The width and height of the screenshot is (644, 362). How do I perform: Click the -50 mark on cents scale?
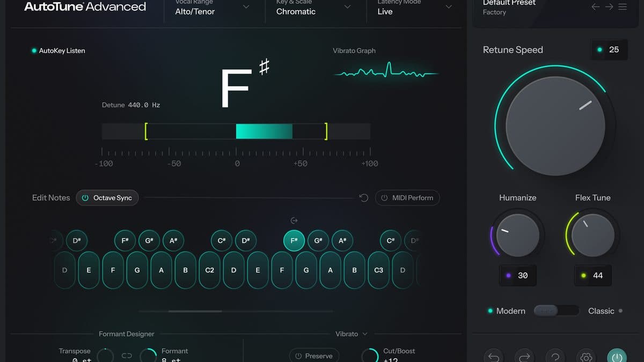174,164
